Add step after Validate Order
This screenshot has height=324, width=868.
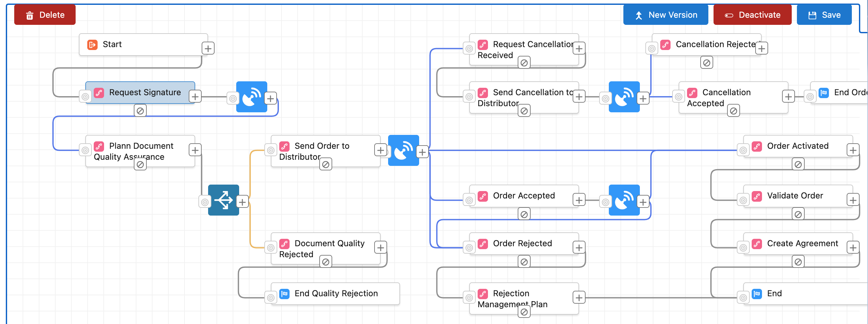[x=853, y=200]
